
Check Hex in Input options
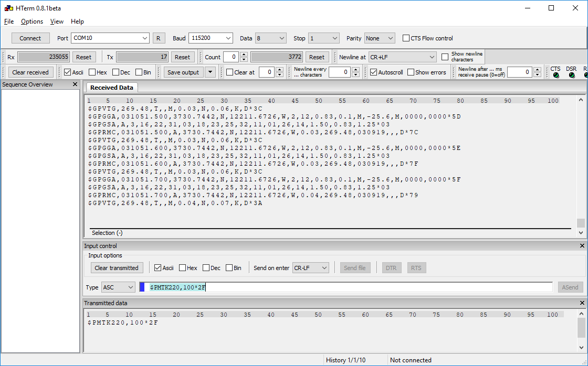click(x=182, y=268)
